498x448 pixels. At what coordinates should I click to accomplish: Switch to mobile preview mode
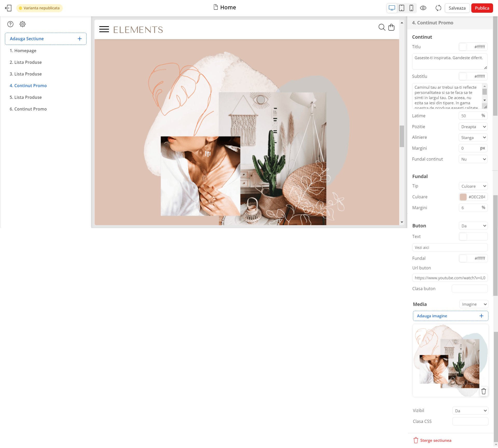pyautogui.click(x=411, y=8)
